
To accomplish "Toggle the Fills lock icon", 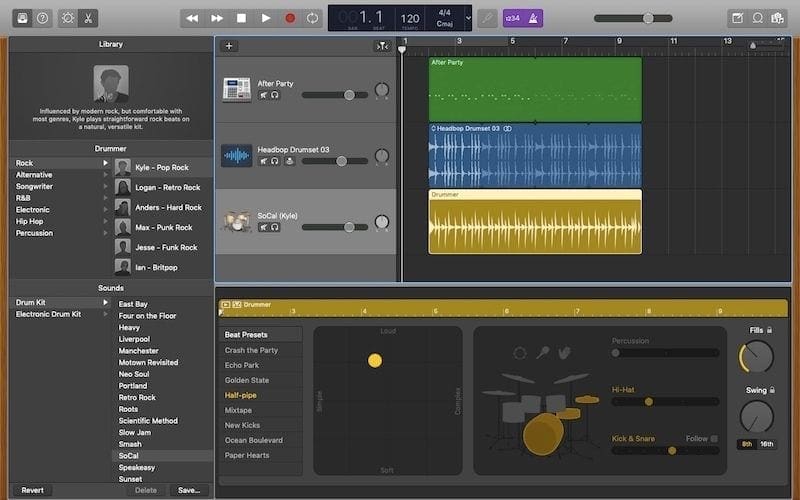I will [770, 330].
